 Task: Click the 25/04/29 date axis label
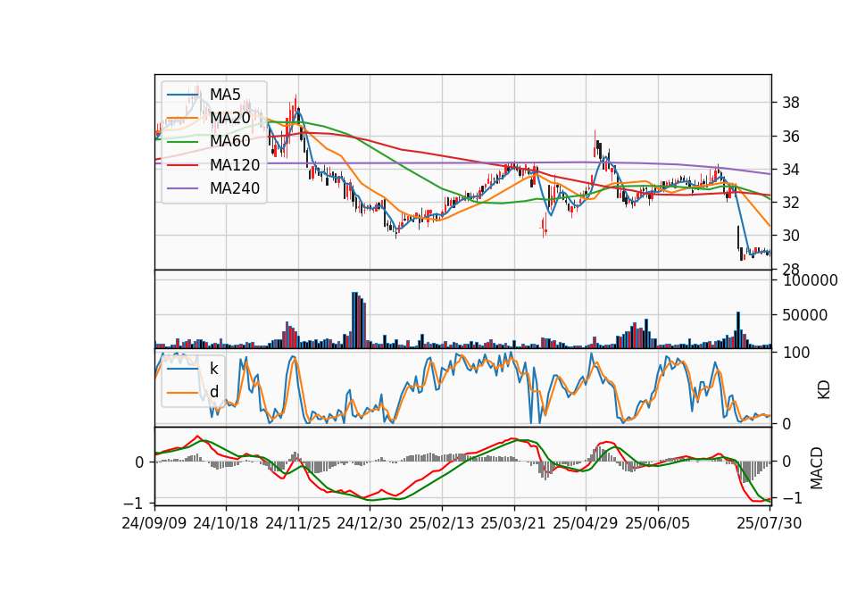586,523
